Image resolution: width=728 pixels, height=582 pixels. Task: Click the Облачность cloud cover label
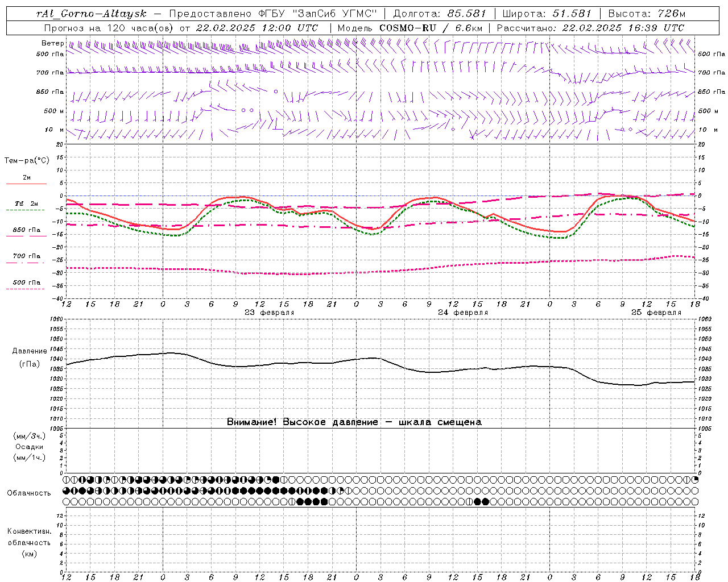29,493
